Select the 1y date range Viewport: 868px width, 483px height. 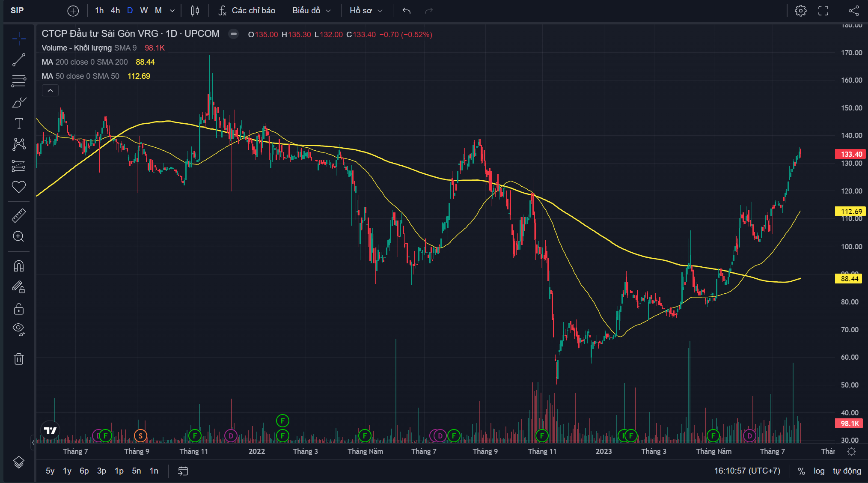[67, 471]
